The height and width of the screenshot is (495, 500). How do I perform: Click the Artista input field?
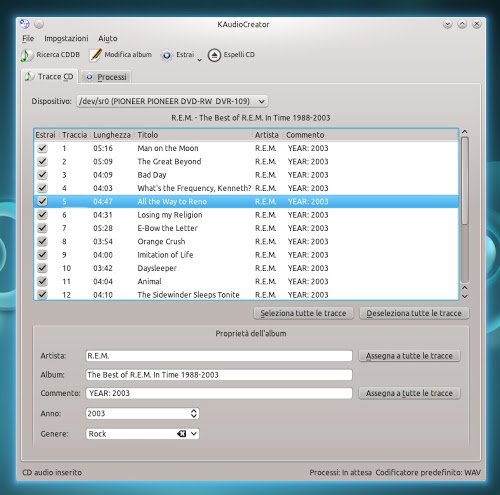(219, 356)
